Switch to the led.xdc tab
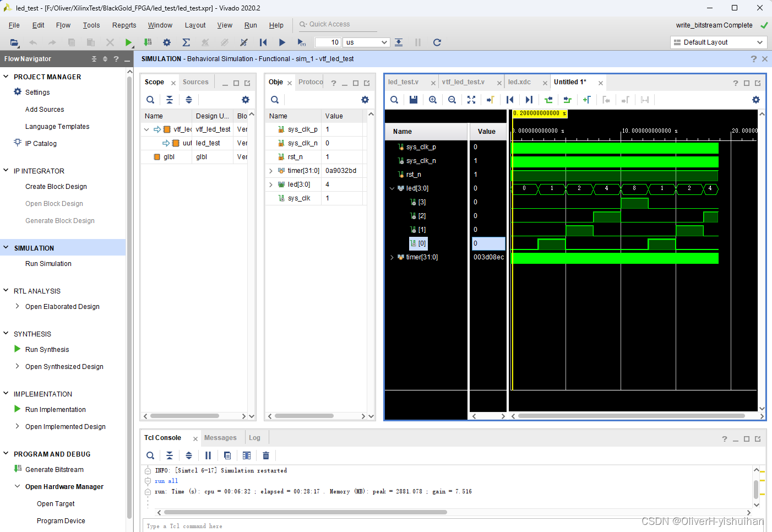 pyautogui.click(x=519, y=82)
